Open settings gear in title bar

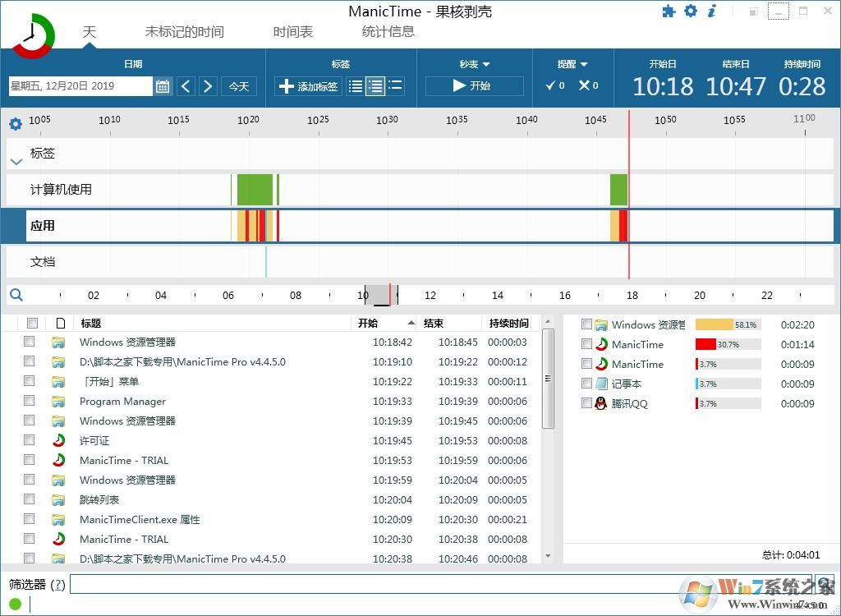coord(691,11)
